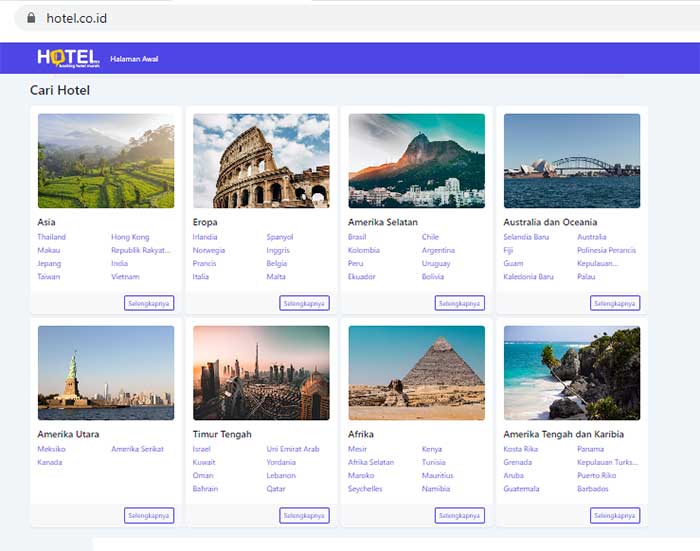Open the Eropa Colosseum thumbnail
This screenshot has height=551, width=700.
click(261, 161)
